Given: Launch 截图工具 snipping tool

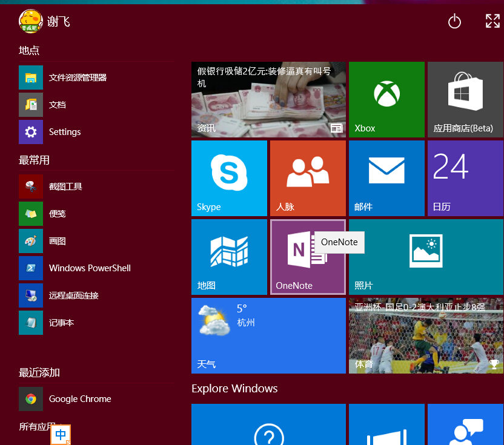Looking at the screenshot, I should click(x=96, y=186).
